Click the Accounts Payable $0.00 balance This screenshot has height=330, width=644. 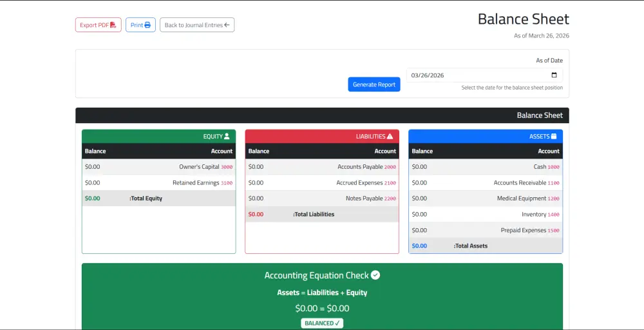tap(256, 167)
